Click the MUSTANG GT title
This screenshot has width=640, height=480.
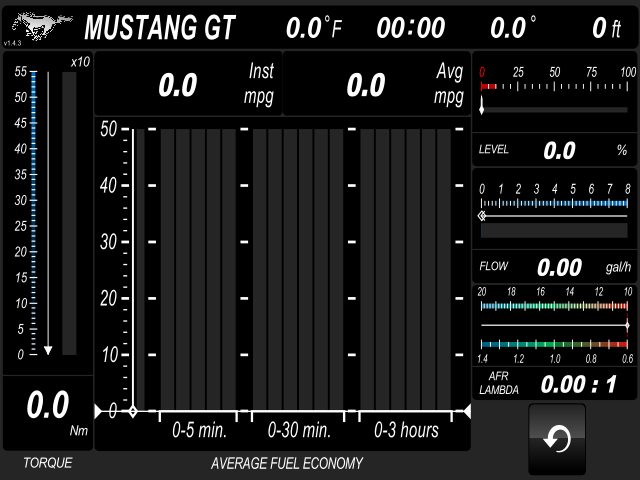pos(160,28)
